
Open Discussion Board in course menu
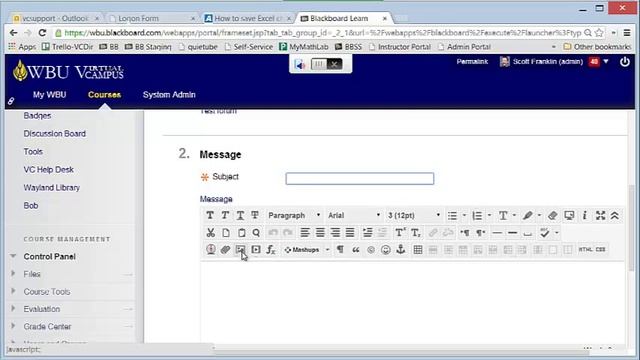tap(55, 133)
